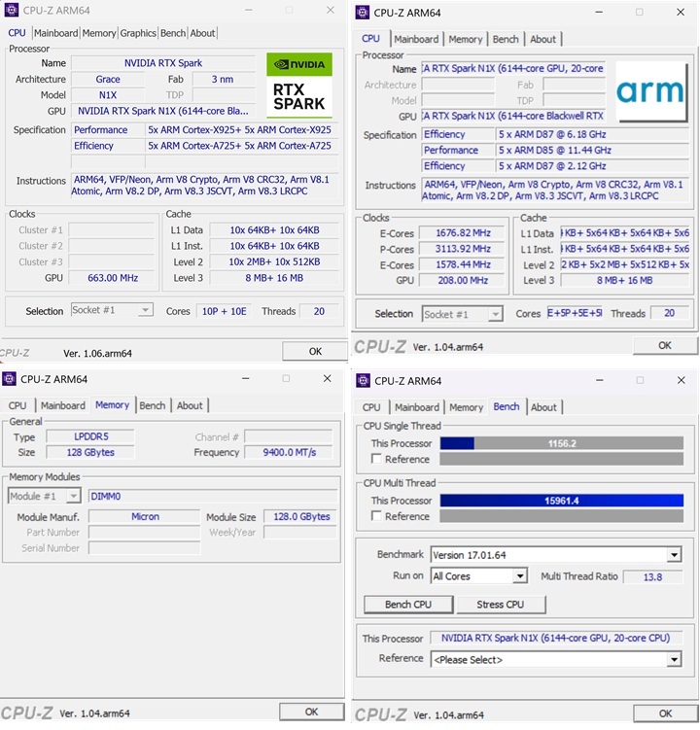Image resolution: width=700 pixels, height=730 pixels.
Task: Click the Module Manuf. value Micron
Action: tap(145, 516)
